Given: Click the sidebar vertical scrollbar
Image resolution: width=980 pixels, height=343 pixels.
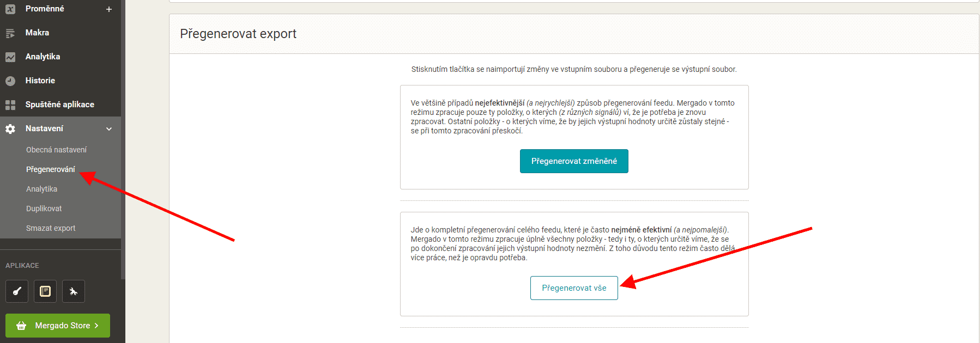Looking at the screenshot, I should point(123,136).
